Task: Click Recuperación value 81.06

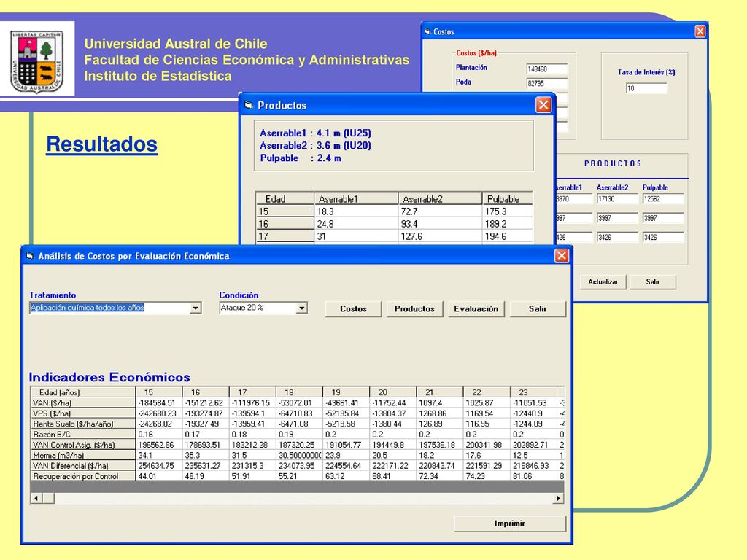Action: pos(533,476)
